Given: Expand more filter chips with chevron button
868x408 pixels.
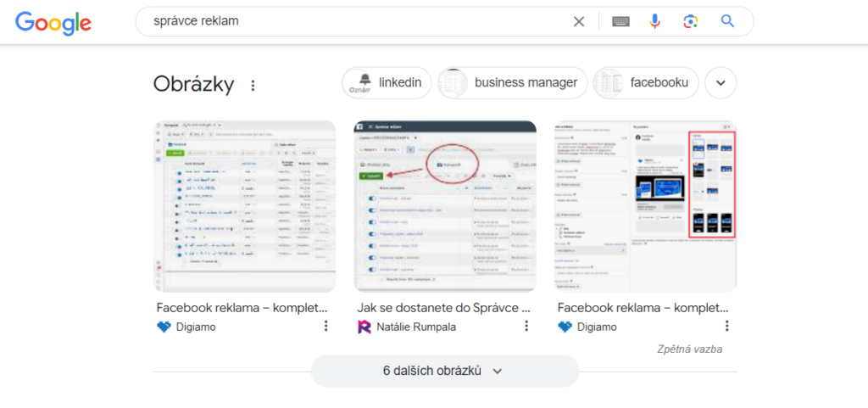Looking at the screenshot, I should click(721, 83).
